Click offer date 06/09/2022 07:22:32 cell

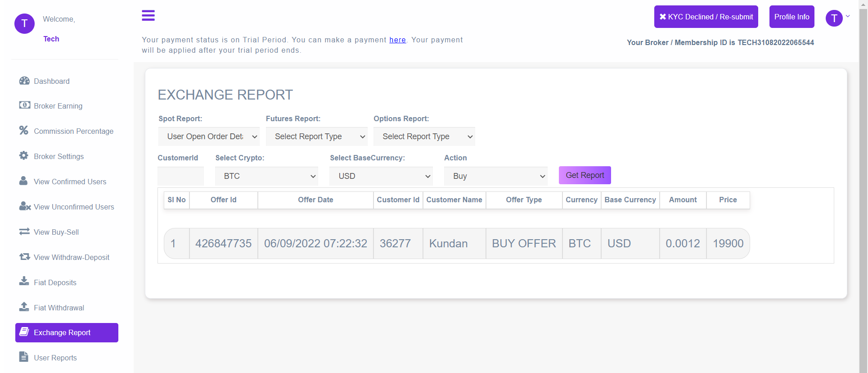click(x=315, y=243)
